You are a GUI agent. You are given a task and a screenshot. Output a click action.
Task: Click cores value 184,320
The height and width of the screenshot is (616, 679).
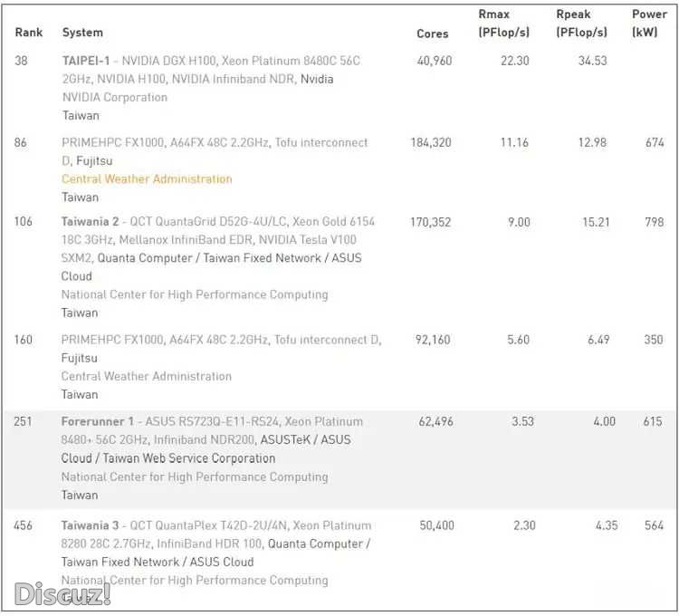click(431, 142)
